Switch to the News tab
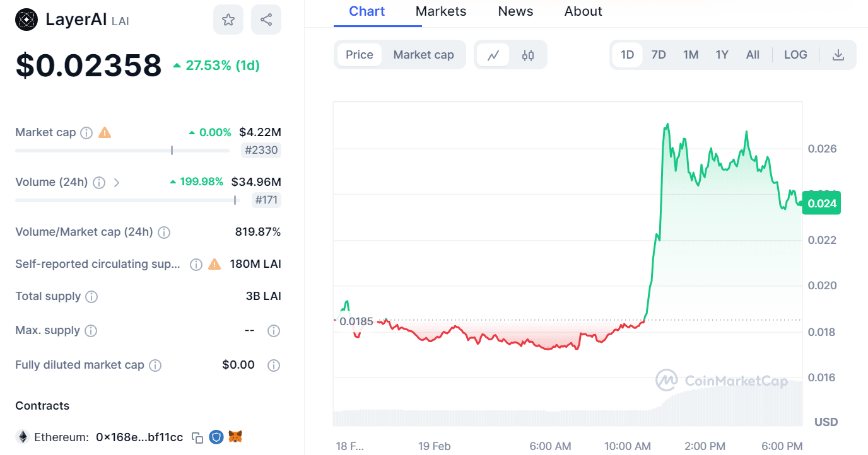 coord(515,11)
